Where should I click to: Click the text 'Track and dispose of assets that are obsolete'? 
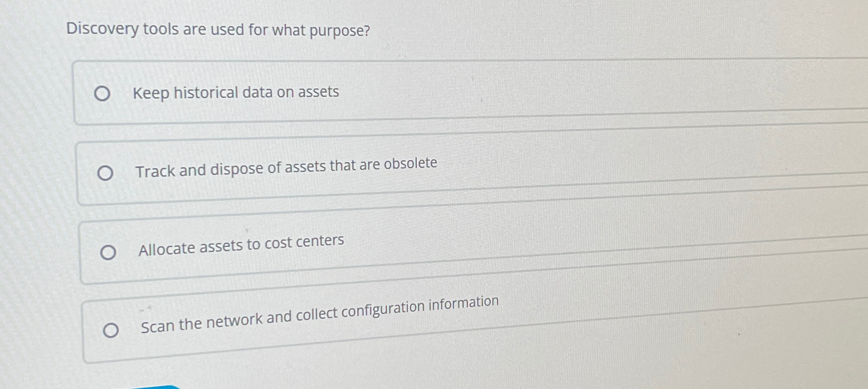pyautogui.click(x=288, y=168)
